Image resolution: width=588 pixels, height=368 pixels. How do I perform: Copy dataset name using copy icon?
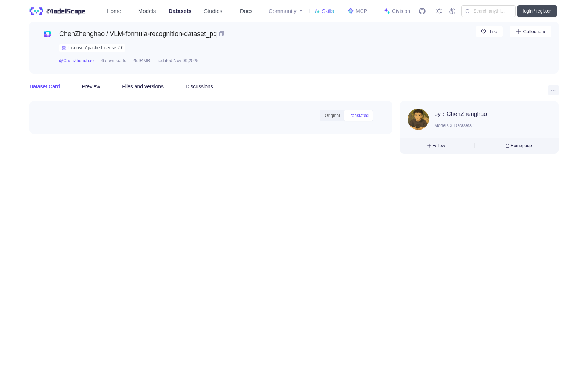pos(222,34)
